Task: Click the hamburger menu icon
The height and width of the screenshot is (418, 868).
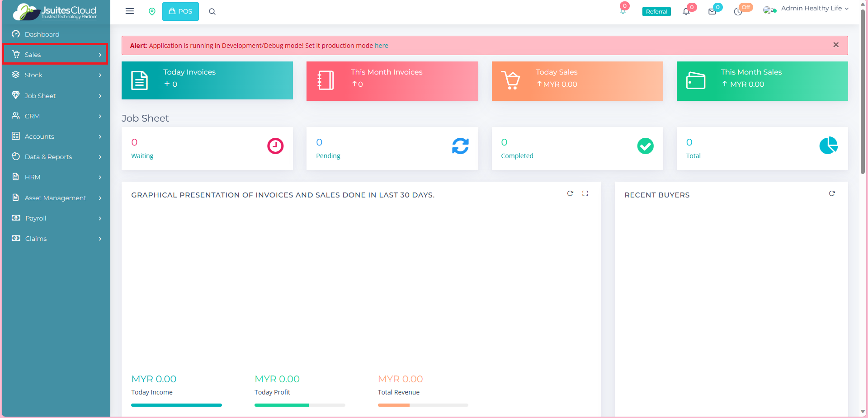Action: (x=130, y=11)
